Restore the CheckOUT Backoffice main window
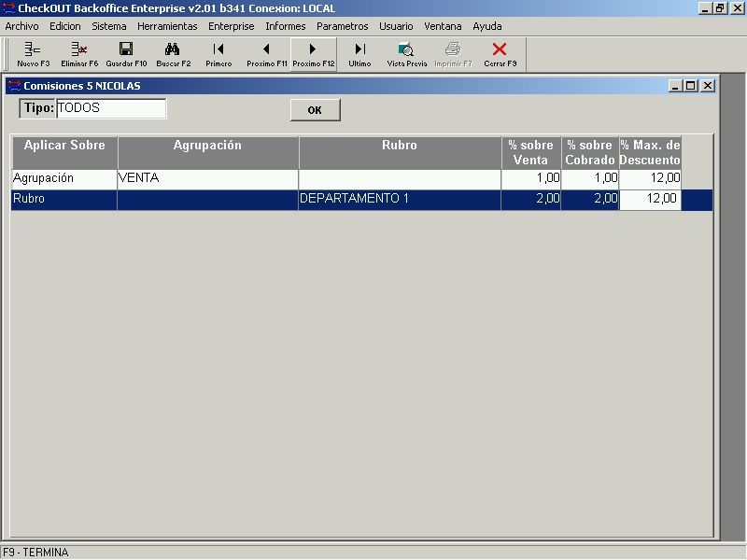The image size is (747, 560). pyautogui.click(x=720, y=8)
